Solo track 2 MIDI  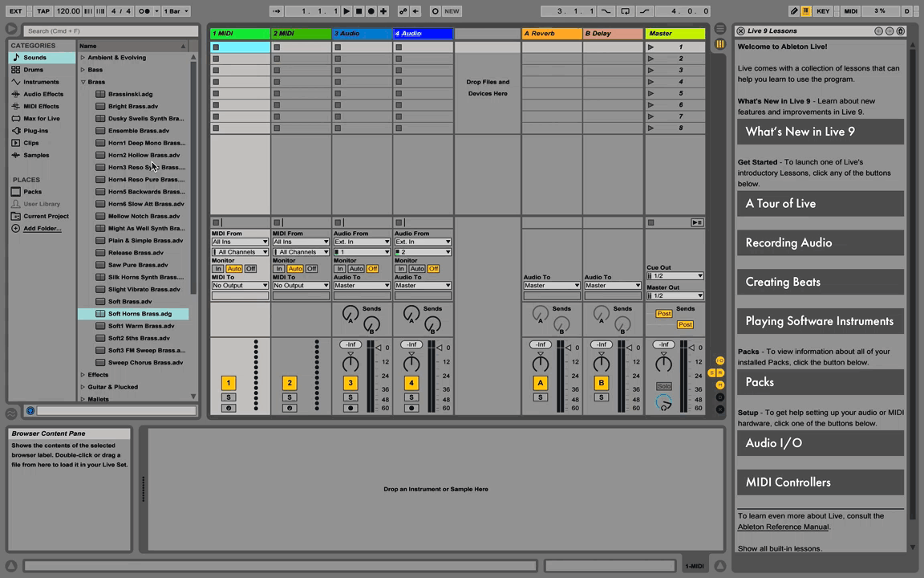pyautogui.click(x=290, y=397)
